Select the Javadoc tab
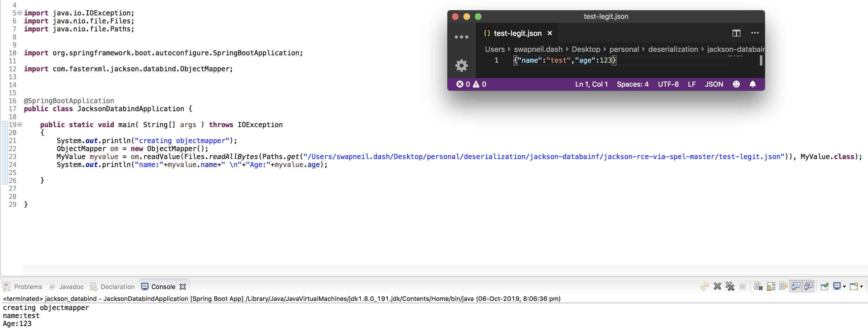This screenshot has width=868, height=334. (x=71, y=286)
